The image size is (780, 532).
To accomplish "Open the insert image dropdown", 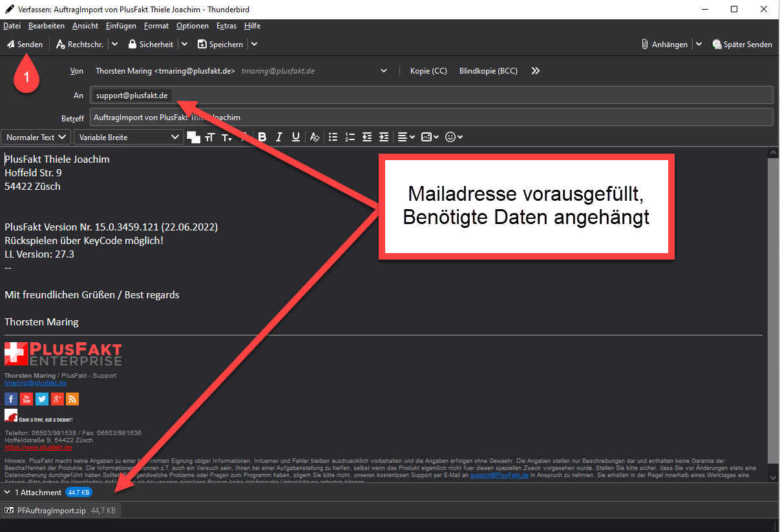I will pos(430,137).
